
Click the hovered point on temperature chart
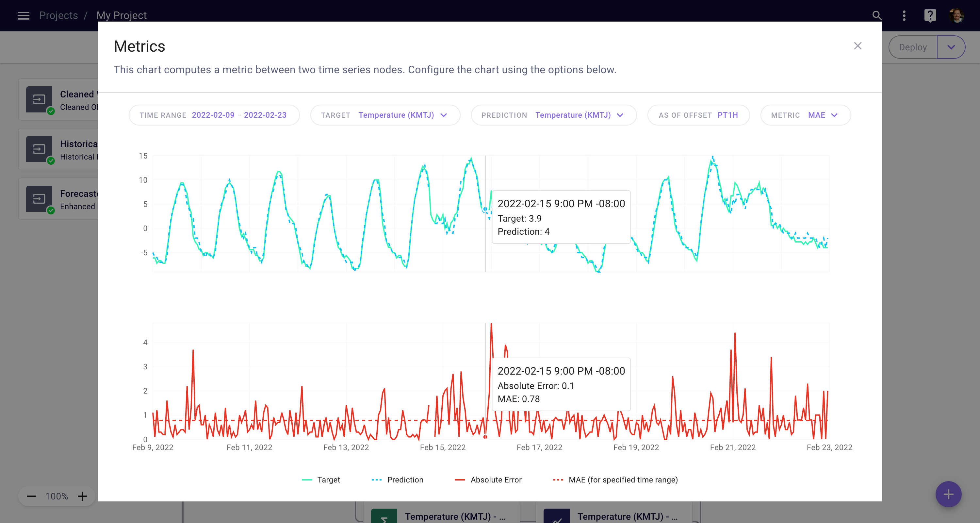(x=485, y=209)
